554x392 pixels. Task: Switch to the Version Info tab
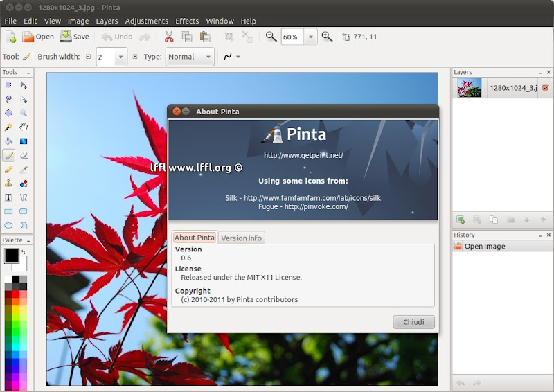(x=241, y=238)
